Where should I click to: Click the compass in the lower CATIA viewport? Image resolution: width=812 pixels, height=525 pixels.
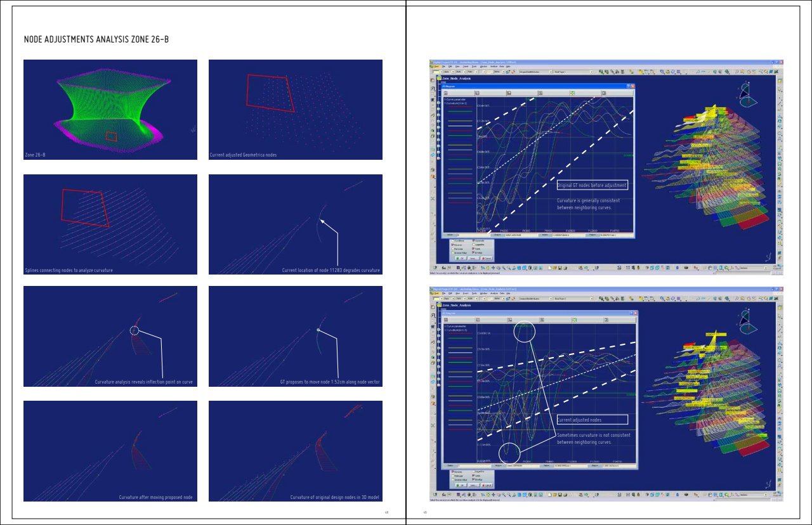coord(747,320)
